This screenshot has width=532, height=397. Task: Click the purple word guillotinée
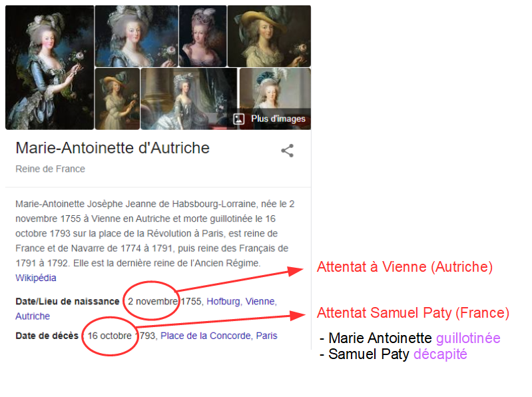[468, 338]
